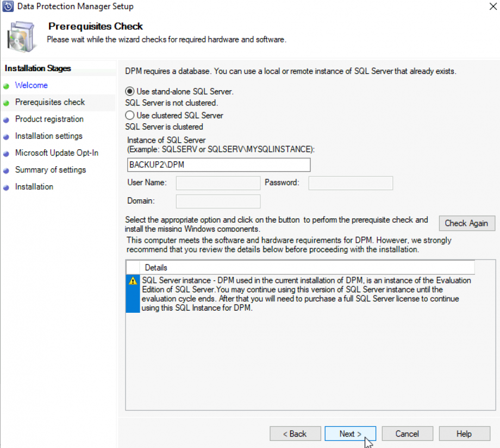
Task: Select the Use stand-alone SQL Server option
Action: pyautogui.click(x=129, y=91)
